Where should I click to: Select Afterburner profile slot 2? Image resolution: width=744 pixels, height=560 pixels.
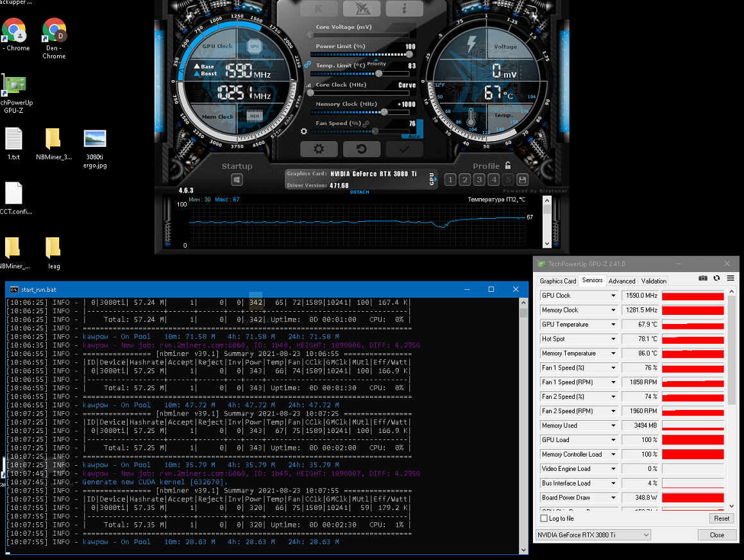click(x=465, y=180)
